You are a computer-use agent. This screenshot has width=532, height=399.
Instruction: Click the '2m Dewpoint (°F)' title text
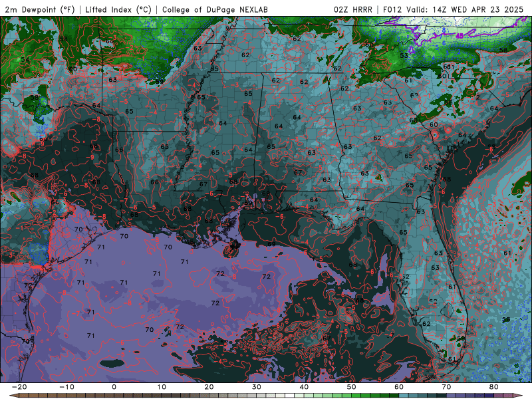click(39, 9)
